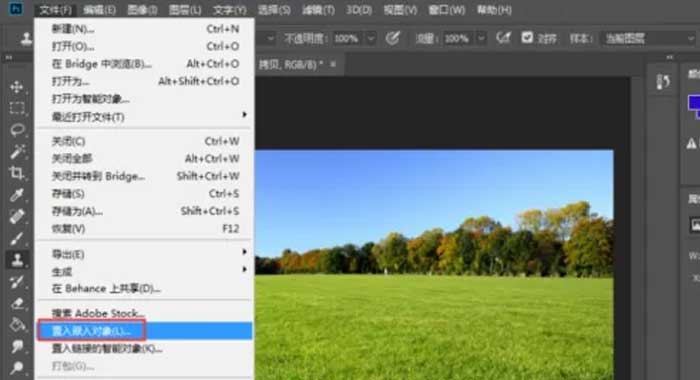Open the Image menu
The image size is (700, 380).
click(142, 10)
